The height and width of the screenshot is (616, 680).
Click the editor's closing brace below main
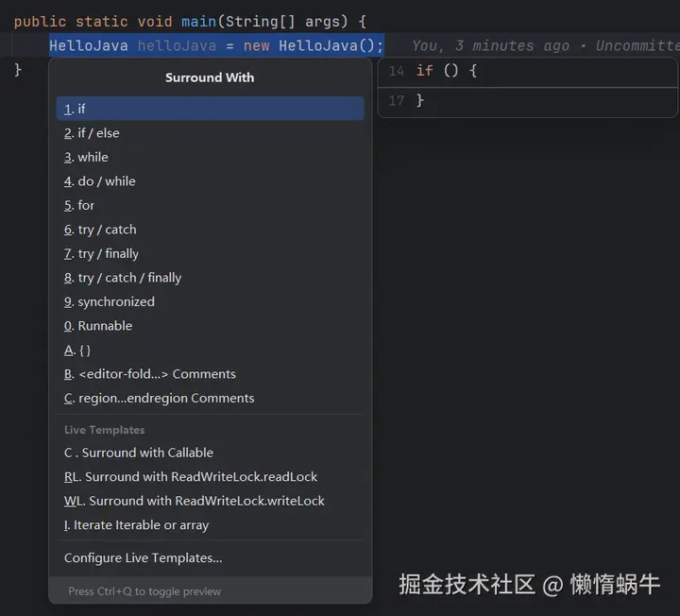(18, 69)
